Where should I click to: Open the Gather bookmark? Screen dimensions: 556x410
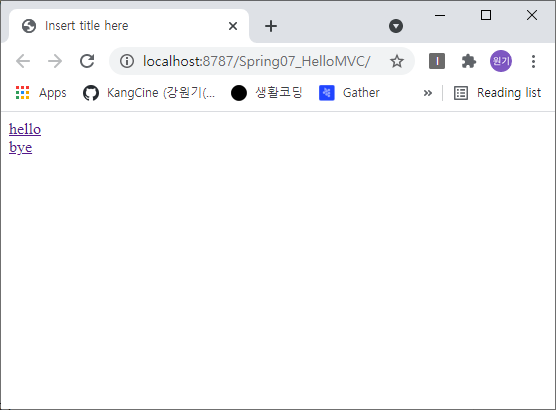[x=349, y=93]
